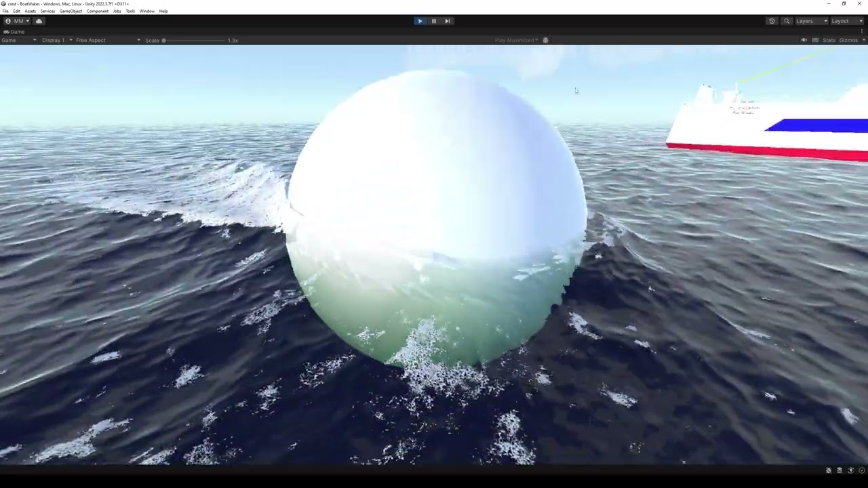Click the debug mode bug icon in status bar

tap(829, 470)
